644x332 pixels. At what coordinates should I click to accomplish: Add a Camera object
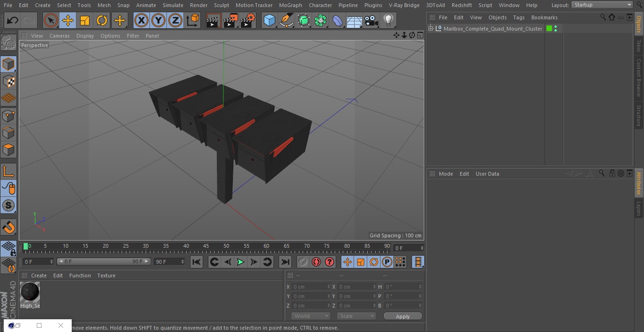pyautogui.click(x=372, y=20)
